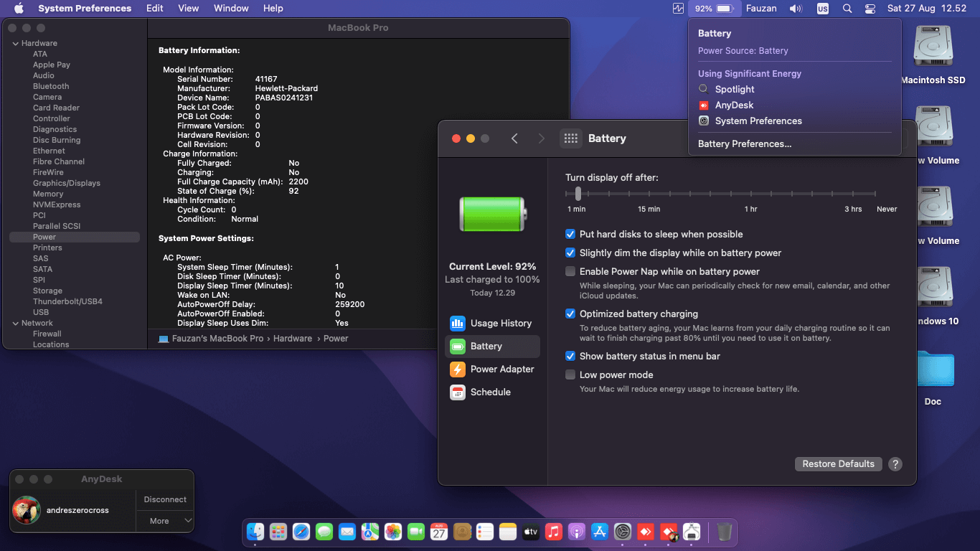Disable Slightly dim the display on battery

coord(570,253)
